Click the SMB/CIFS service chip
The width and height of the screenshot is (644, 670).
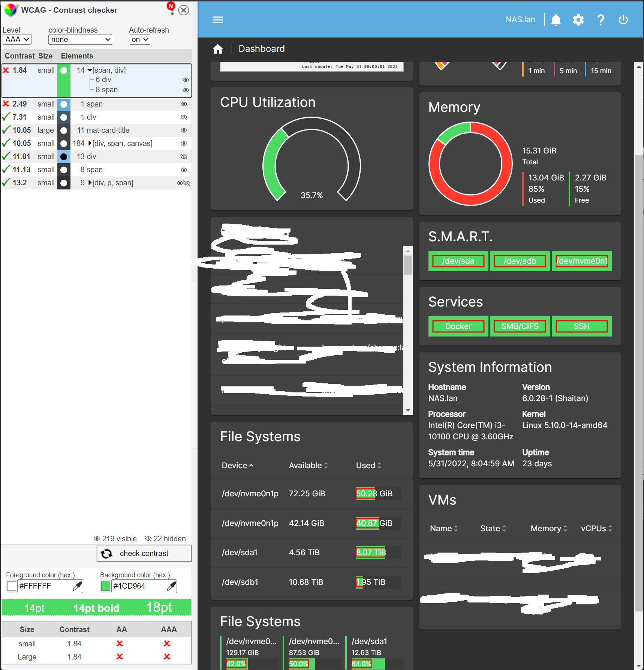click(520, 326)
